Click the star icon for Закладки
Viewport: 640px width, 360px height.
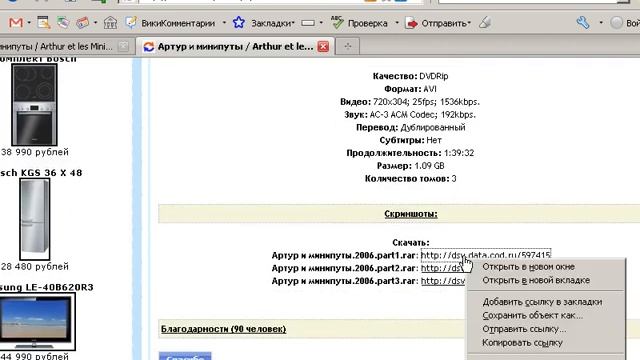[x=239, y=23]
